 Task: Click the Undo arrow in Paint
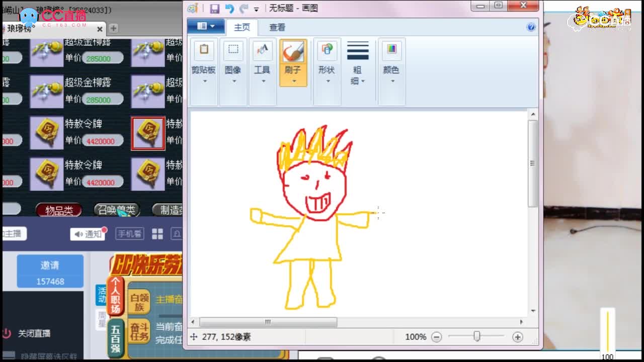pos(229,8)
